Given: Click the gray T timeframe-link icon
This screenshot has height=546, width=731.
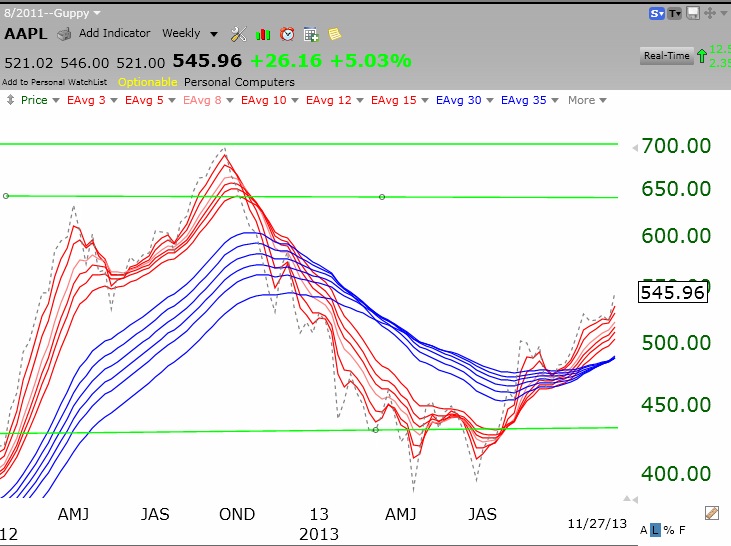Looking at the screenshot, I should 675,14.
